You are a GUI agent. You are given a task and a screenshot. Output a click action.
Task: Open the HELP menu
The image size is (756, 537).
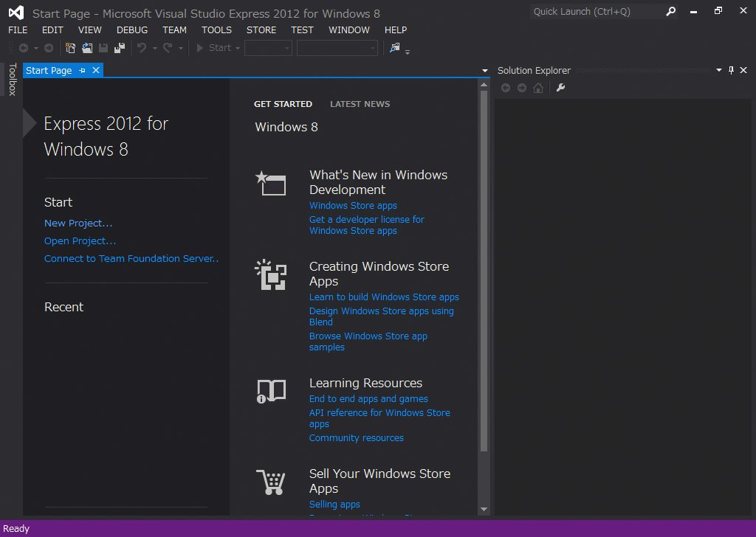click(396, 30)
